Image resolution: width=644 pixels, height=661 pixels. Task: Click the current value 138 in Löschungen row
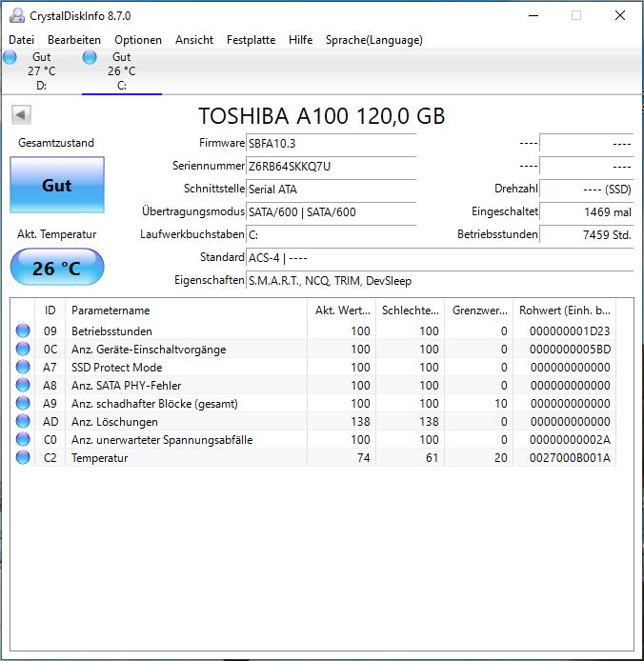pyautogui.click(x=361, y=422)
